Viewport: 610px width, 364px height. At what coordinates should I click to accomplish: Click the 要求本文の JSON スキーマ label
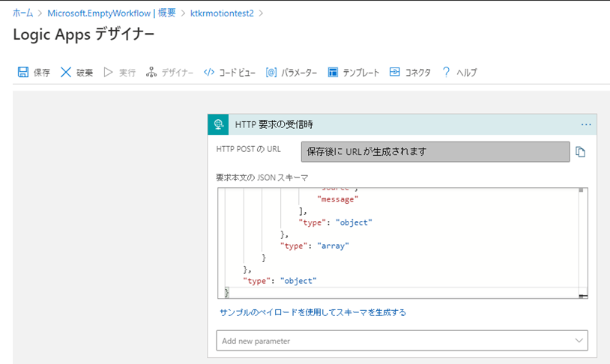pyautogui.click(x=262, y=178)
